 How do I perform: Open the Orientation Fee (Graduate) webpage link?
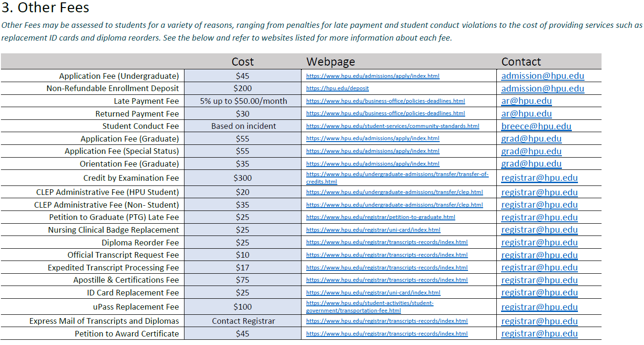click(x=373, y=164)
